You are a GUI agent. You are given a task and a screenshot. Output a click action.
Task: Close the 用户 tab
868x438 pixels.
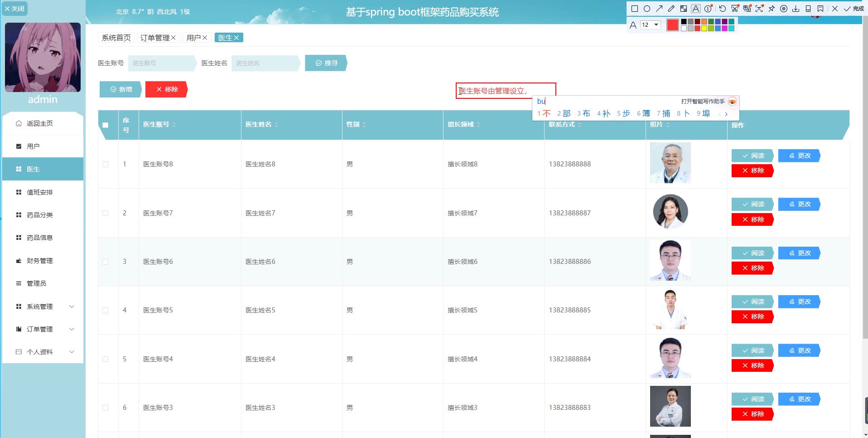[x=205, y=38]
